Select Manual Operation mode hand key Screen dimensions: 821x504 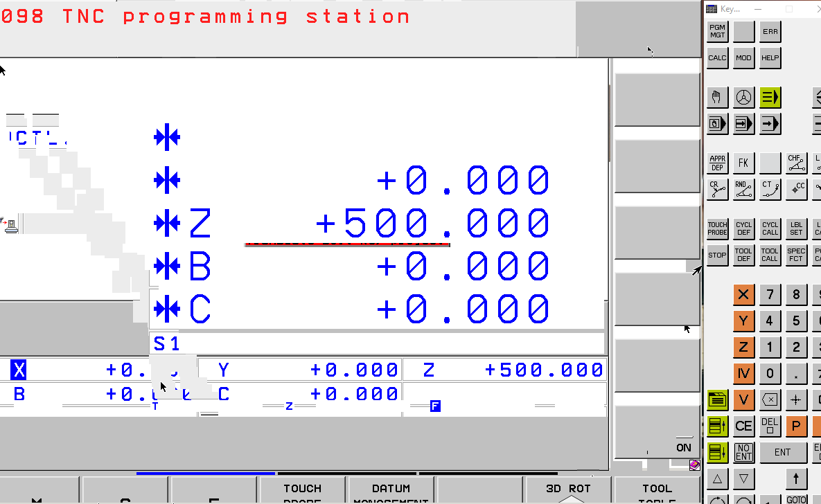click(x=717, y=98)
